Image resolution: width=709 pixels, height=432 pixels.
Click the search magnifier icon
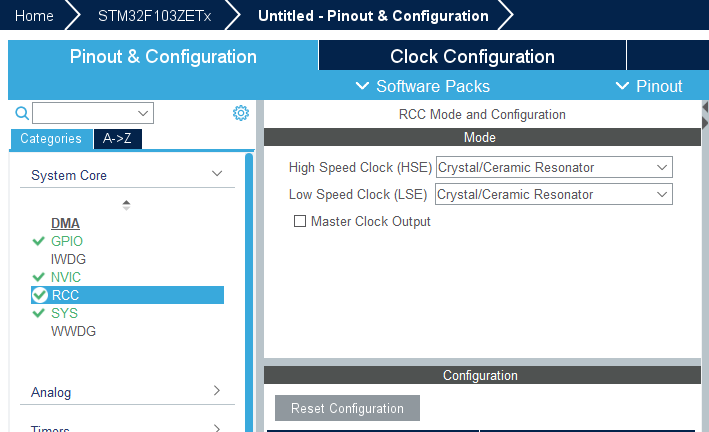[x=22, y=113]
